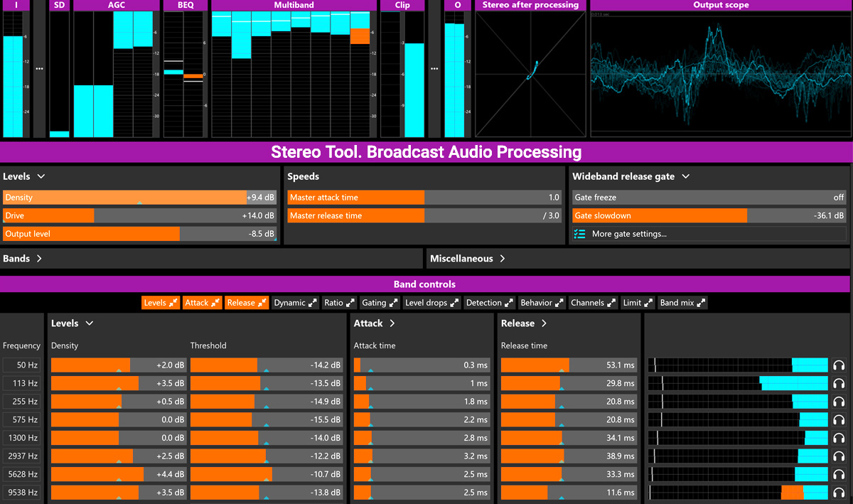Solo the 50 Hz band with headphone icon

(x=839, y=365)
